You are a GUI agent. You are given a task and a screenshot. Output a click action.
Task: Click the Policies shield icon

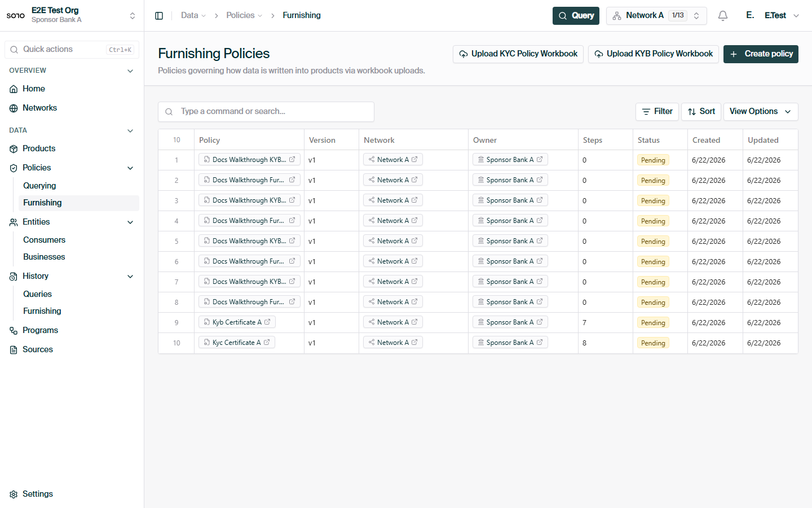coord(14,168)
